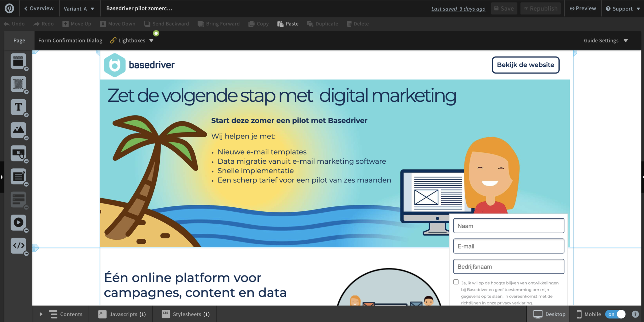Click Send Backward in the toolbar
644x322 pixels.
point(166,24)
